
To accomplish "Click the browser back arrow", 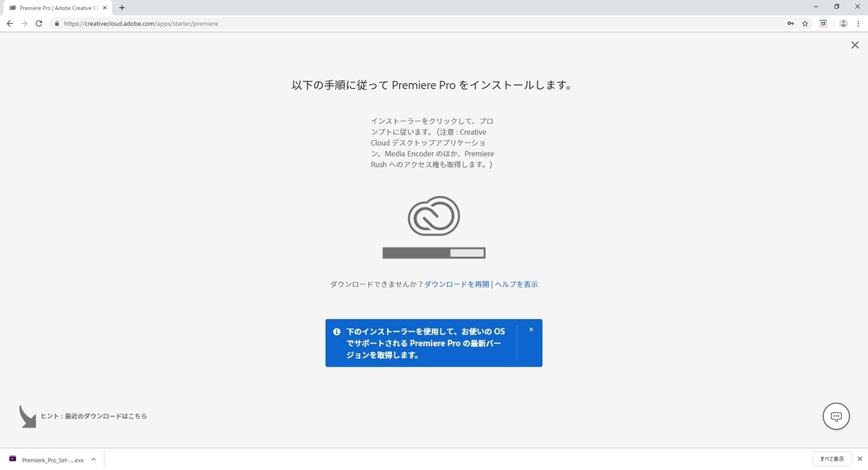I will [x=9, y=23].
